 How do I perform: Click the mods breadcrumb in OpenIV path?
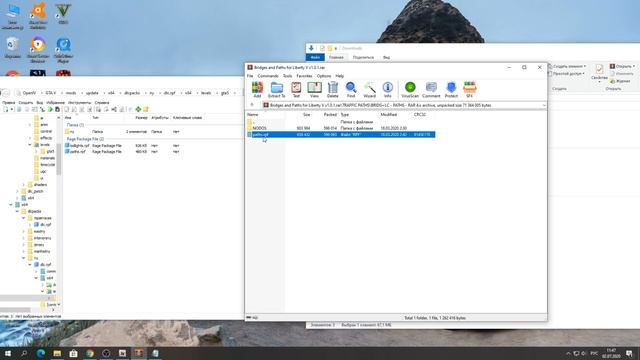[x=71, y=93]
